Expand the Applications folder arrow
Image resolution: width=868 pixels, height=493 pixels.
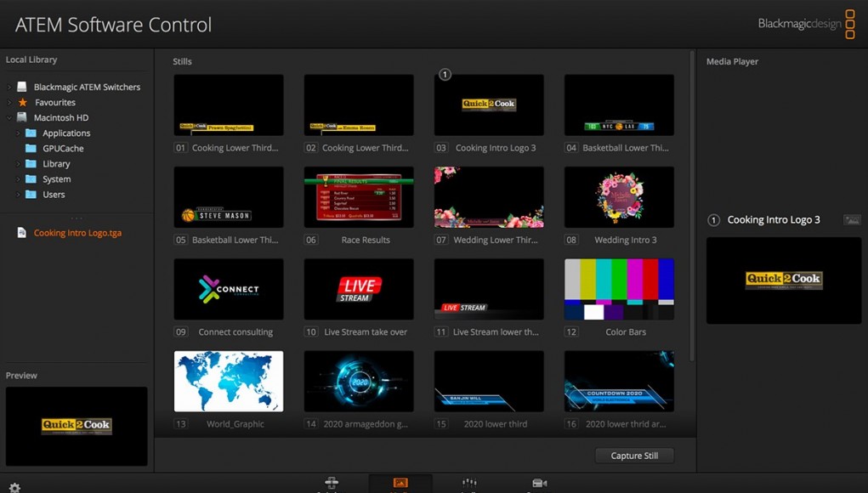(x=18, y=133)
